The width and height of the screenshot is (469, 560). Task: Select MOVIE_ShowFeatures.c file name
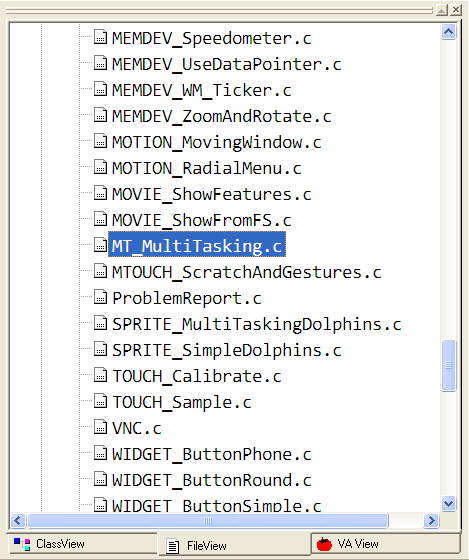(211, 195)
